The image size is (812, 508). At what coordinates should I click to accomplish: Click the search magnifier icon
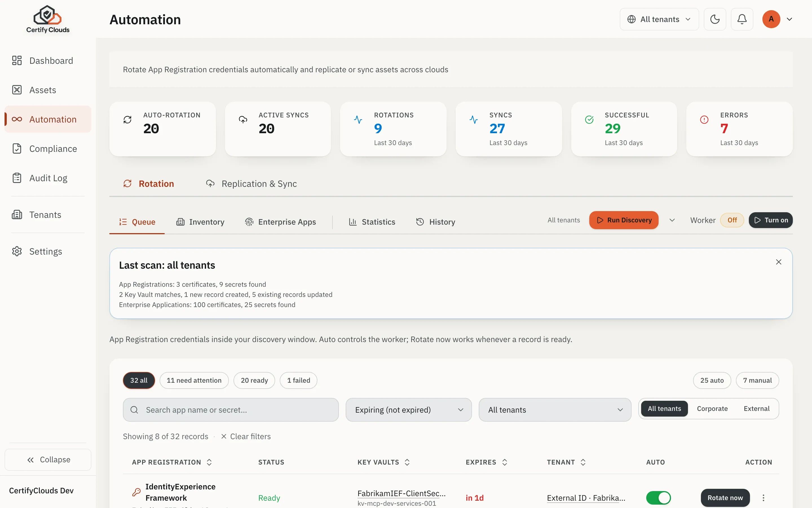coord(134,410)
